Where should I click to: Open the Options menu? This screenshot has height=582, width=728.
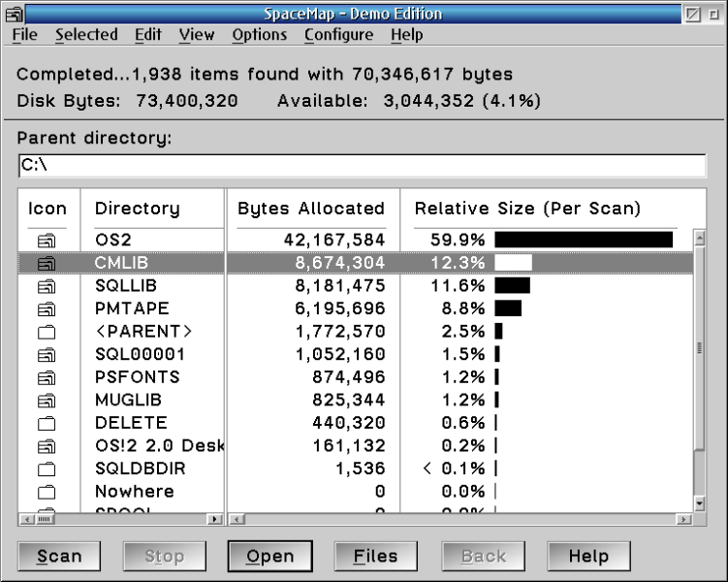(x=259, y=35)
